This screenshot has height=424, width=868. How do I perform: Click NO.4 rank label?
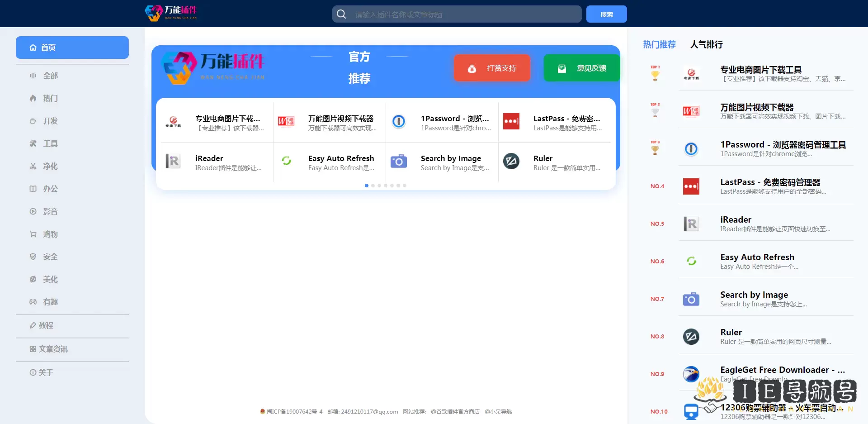point(657,186)
